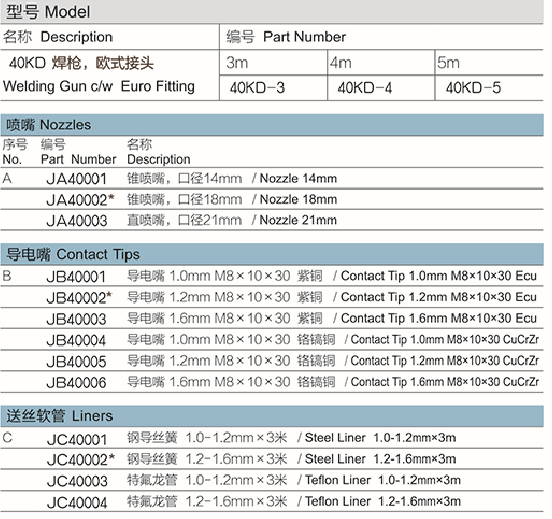552x519 pixels.
Task: Select the 40KD-5 part number cell
Action: (x=489, y=88)
